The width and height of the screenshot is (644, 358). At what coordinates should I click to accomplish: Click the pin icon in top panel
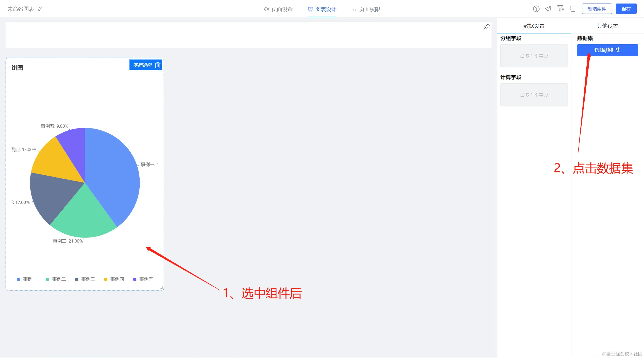point(487,27)
